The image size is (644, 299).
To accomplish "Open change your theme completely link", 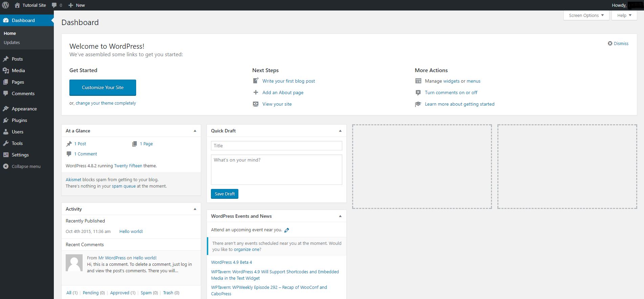I will tap(106, 103).
